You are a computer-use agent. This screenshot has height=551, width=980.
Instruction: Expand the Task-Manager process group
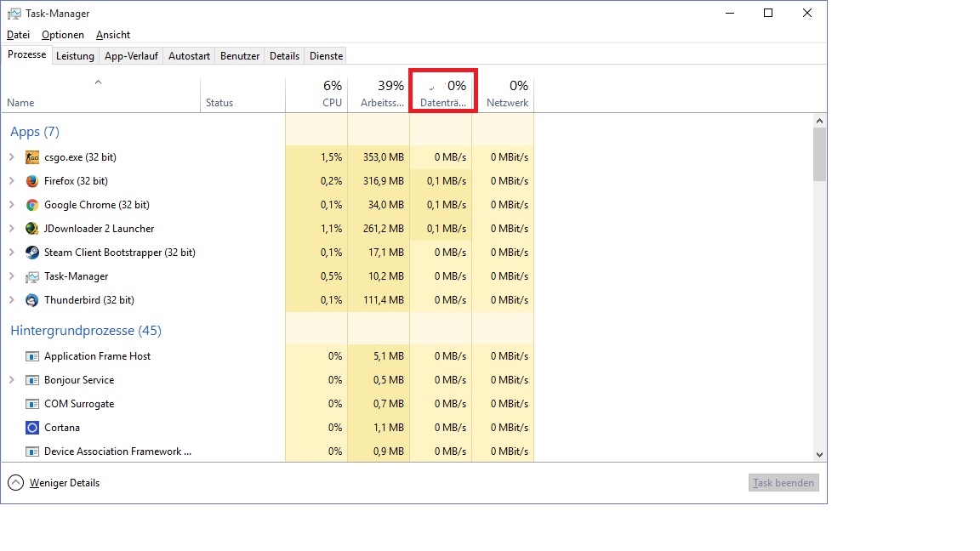click(x=11, y=276)
